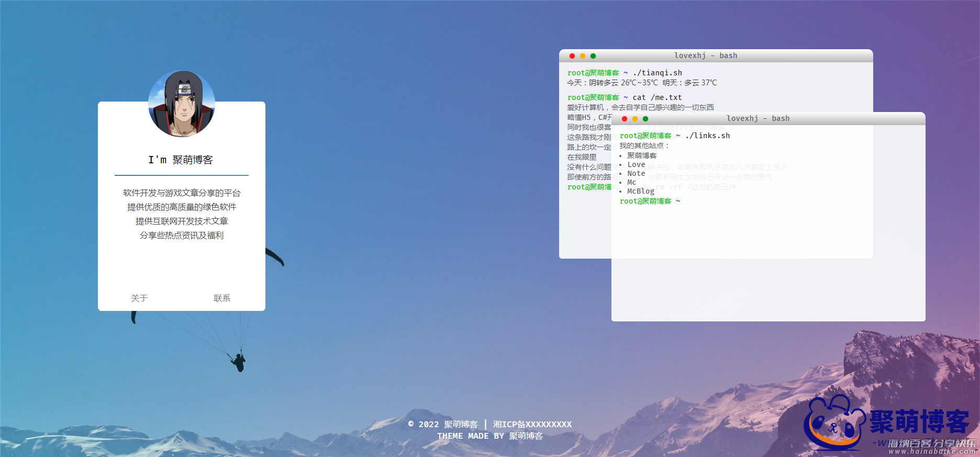Click green maximize dot on back terminal
The width and height of the screenshot is (980, 457).
[593, 56]
